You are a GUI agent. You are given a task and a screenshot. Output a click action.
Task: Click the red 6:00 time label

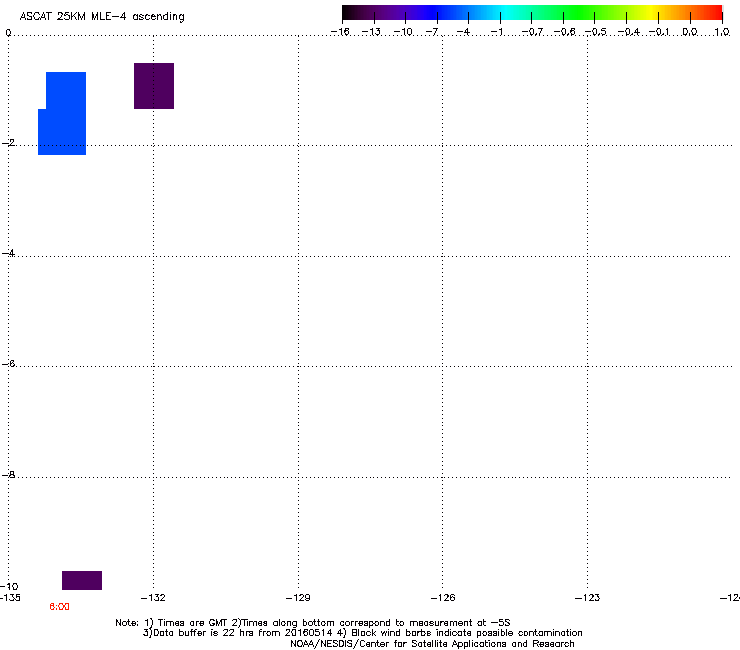(x=59, y=607)
